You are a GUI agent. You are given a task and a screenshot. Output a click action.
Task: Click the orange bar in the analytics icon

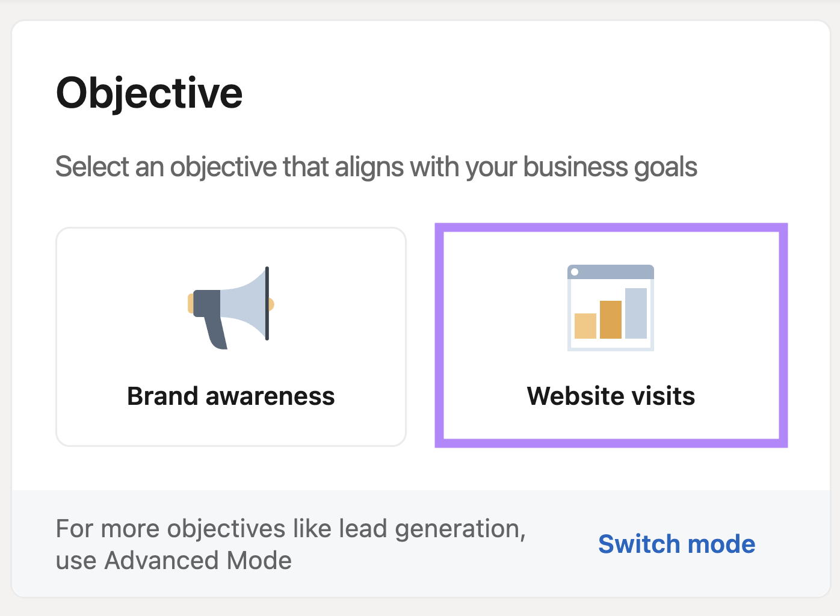click(x=610, y=319)
